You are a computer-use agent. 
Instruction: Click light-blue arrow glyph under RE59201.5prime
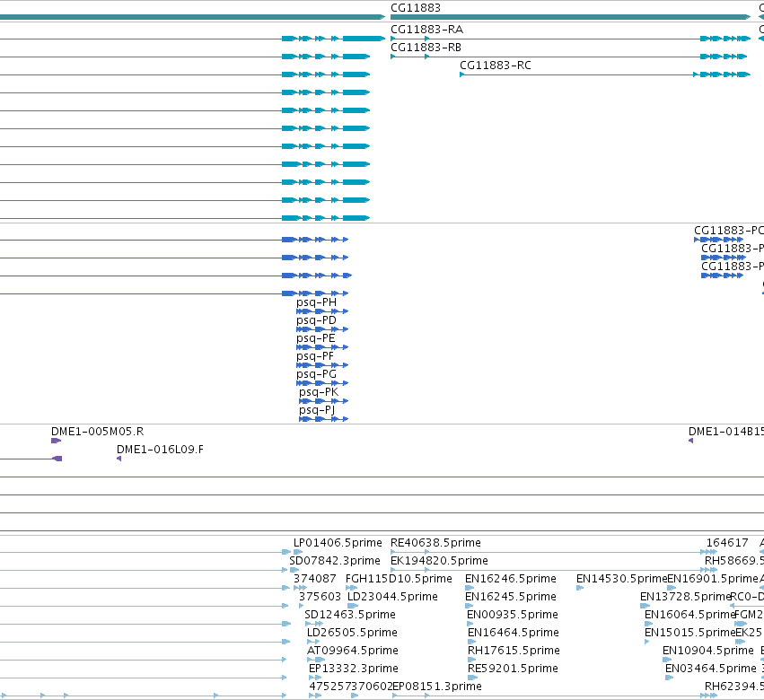472,678
